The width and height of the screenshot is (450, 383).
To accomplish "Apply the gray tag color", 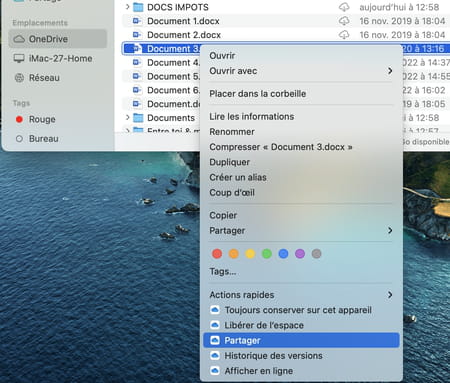I will 316,254.
